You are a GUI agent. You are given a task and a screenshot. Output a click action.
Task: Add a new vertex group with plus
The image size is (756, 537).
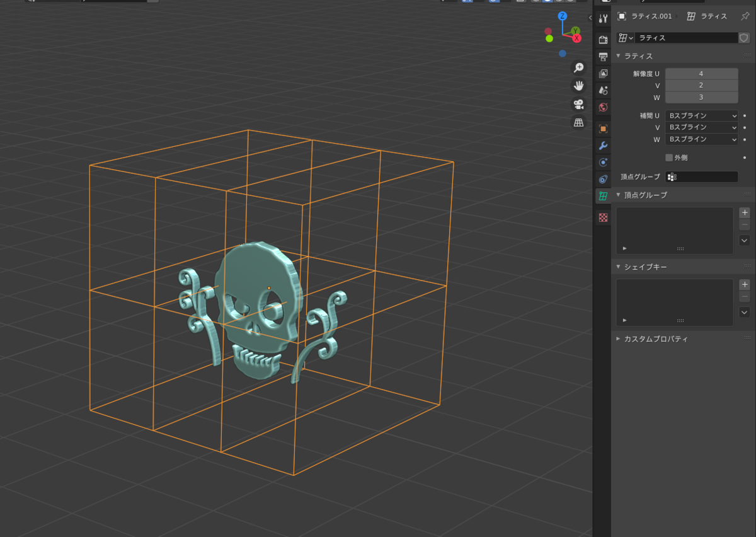[x=745, y=213]
